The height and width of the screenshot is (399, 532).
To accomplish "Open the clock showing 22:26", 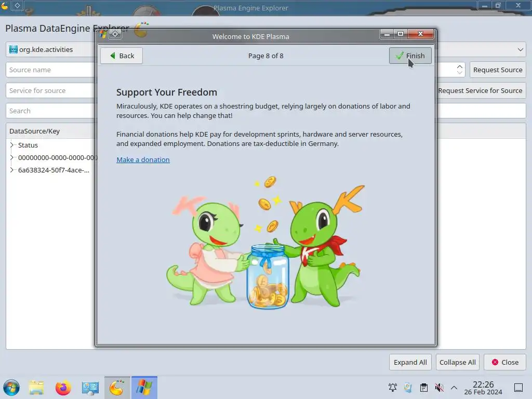I will [x=483, y=388].
